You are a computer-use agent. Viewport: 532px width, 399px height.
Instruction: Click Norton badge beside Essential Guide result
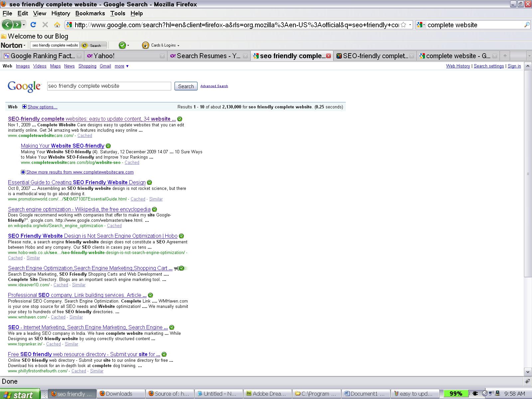coord(149,183)
